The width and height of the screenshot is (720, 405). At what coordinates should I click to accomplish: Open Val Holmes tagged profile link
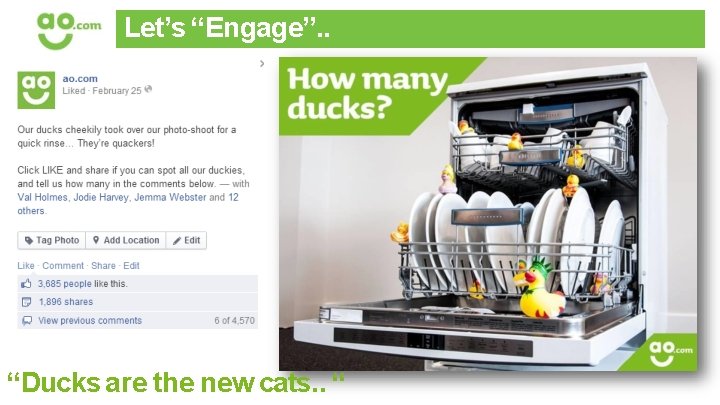click(x=42, y=197)
